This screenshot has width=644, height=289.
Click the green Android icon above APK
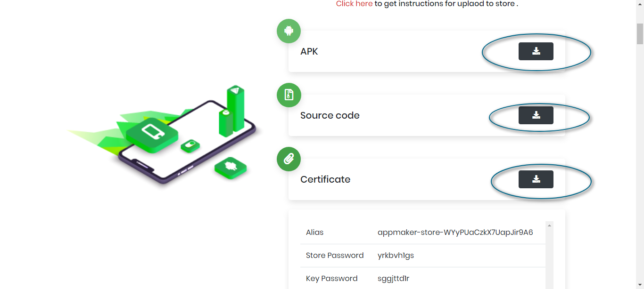coord(289,31)
